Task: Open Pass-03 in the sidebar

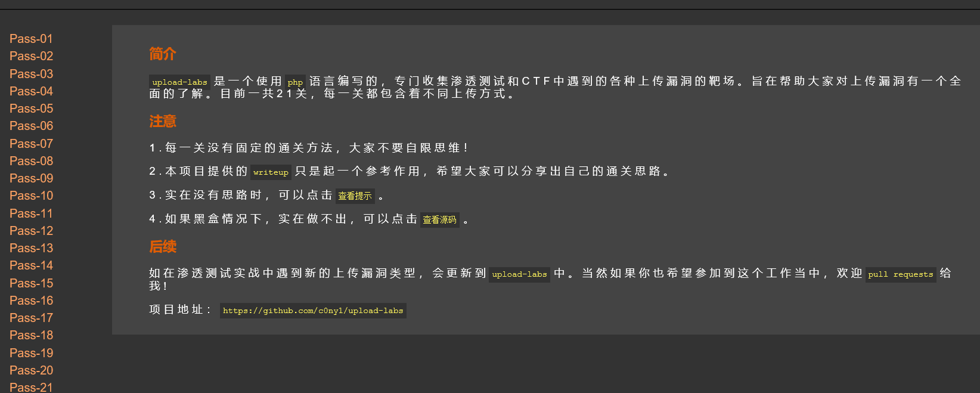Action: tap(31, 74)
